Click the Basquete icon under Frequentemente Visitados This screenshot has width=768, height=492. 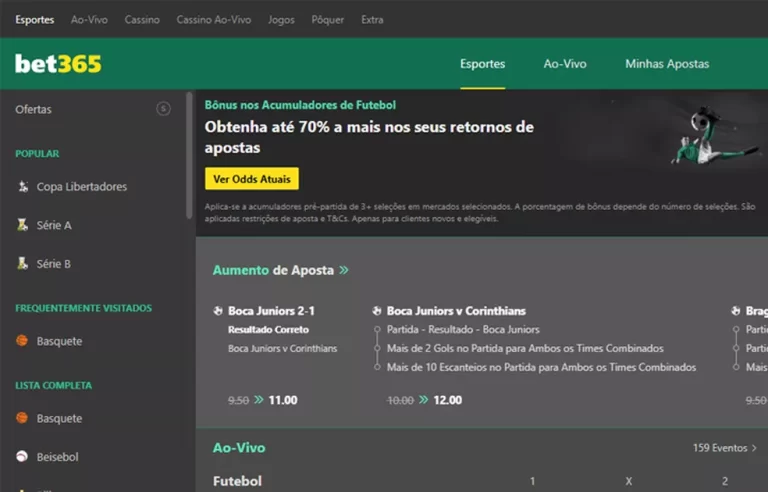[22, 341]
